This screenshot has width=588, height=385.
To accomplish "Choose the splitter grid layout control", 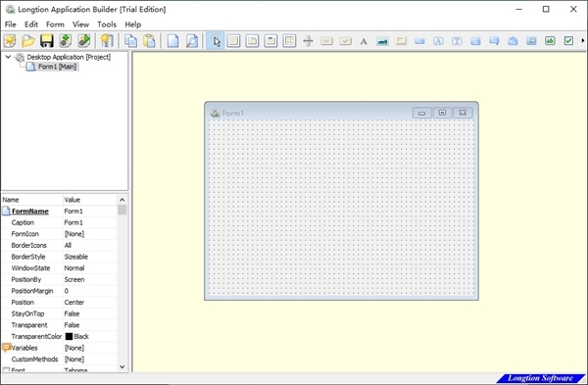I will tap(289, 40).
